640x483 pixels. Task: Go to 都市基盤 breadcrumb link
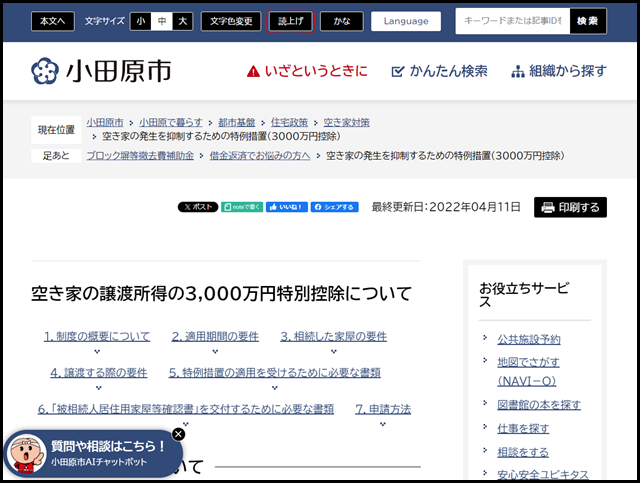pyautogui.click(x=236, y=122)
